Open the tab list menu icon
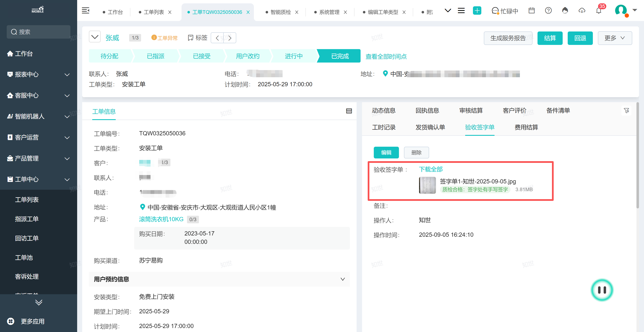 (x=461, y=10)
